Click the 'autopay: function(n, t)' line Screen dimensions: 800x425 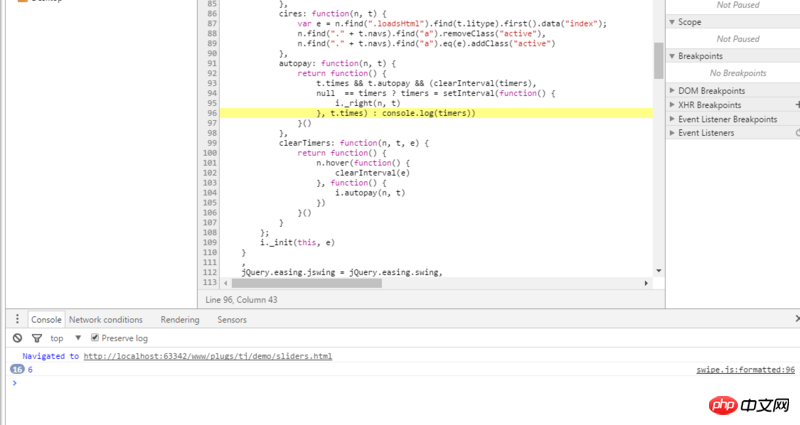tap(337, 63)
